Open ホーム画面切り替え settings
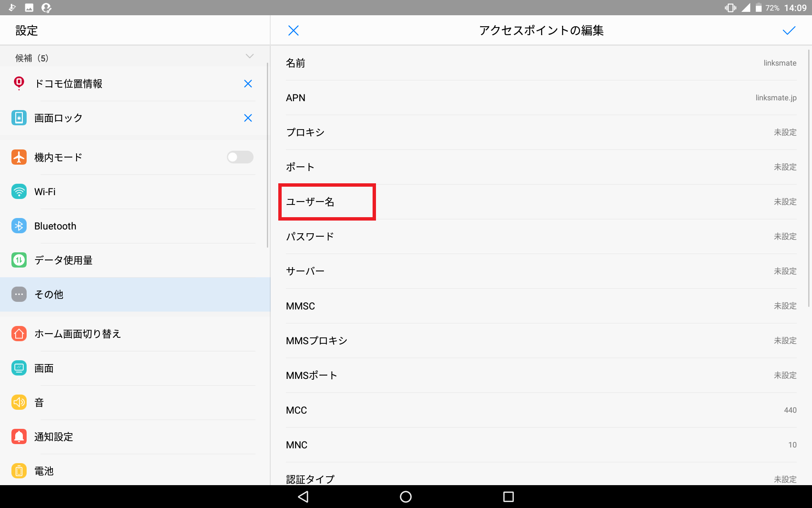The width and height of the screenshot is (812, 508). pos(135,334)
